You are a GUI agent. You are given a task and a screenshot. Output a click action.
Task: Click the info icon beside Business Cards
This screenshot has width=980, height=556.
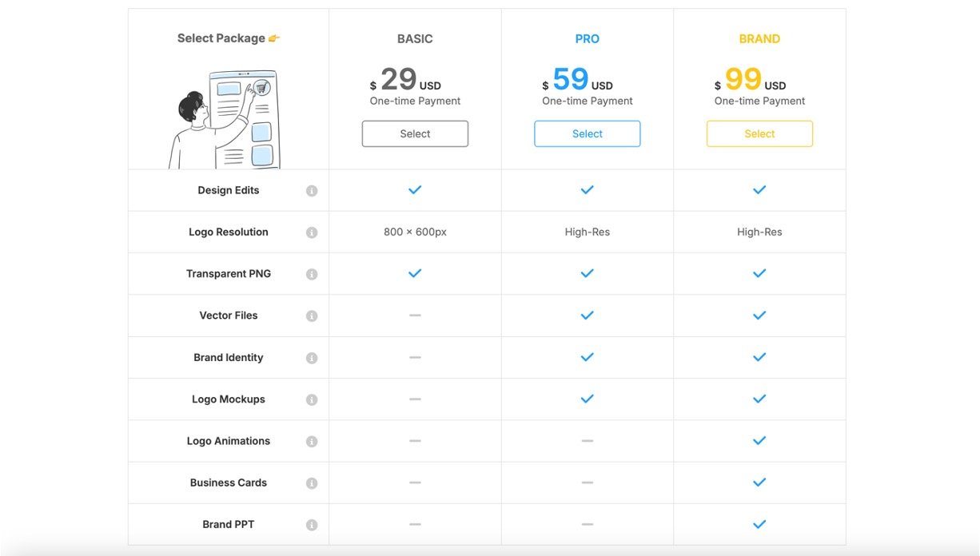click(312, 483)
